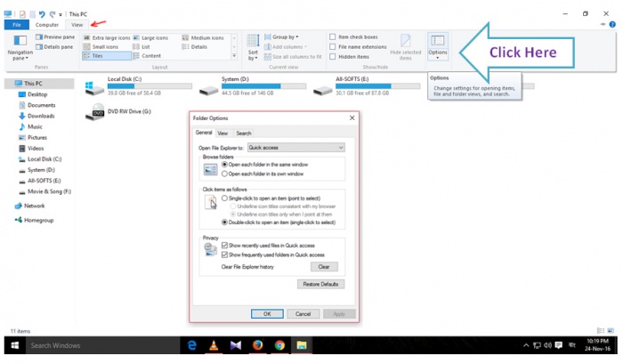
Task: Switch to View tab in Folder Options
Action: (x=222, y=133)
